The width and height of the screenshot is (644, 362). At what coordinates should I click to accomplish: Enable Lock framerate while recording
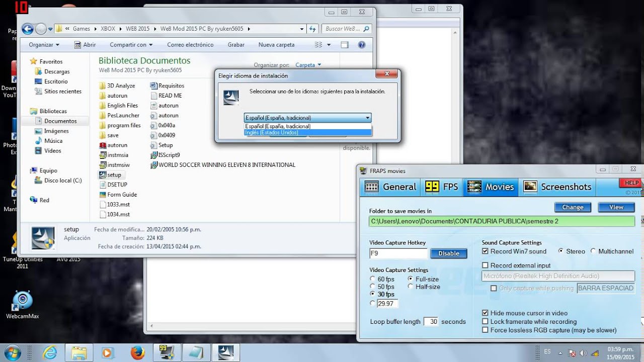coord(486,322)
